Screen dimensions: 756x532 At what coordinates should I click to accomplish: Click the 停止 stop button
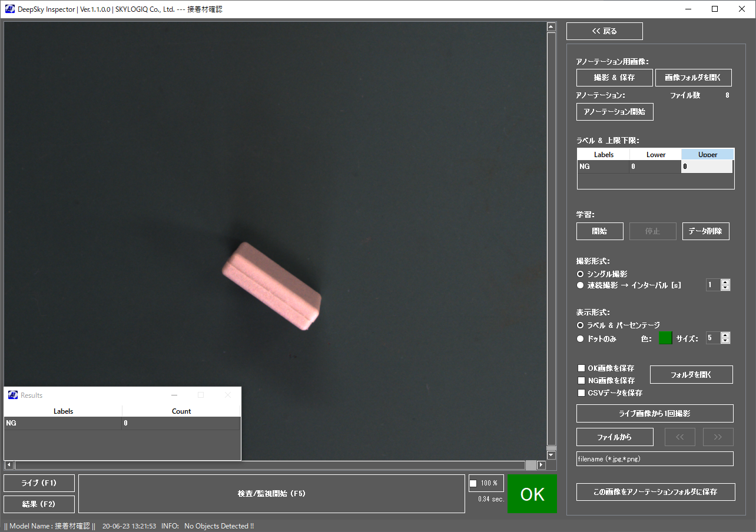point(653,231)
